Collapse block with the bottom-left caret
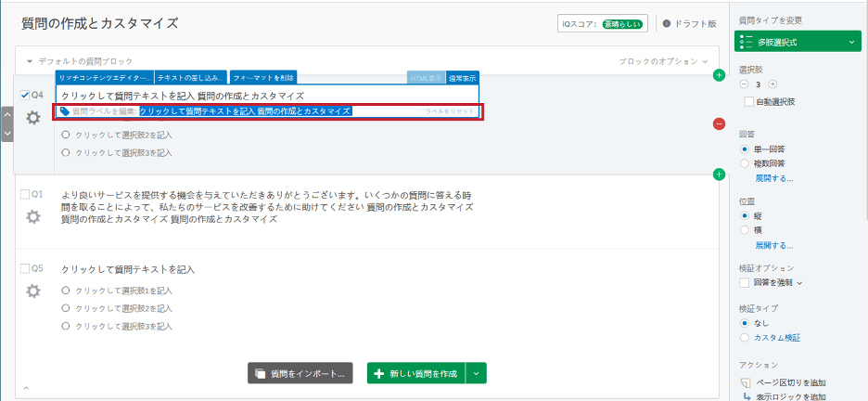The width and height of the screenshot is (868, 401). pyautogui.click(x=25, y=387)
